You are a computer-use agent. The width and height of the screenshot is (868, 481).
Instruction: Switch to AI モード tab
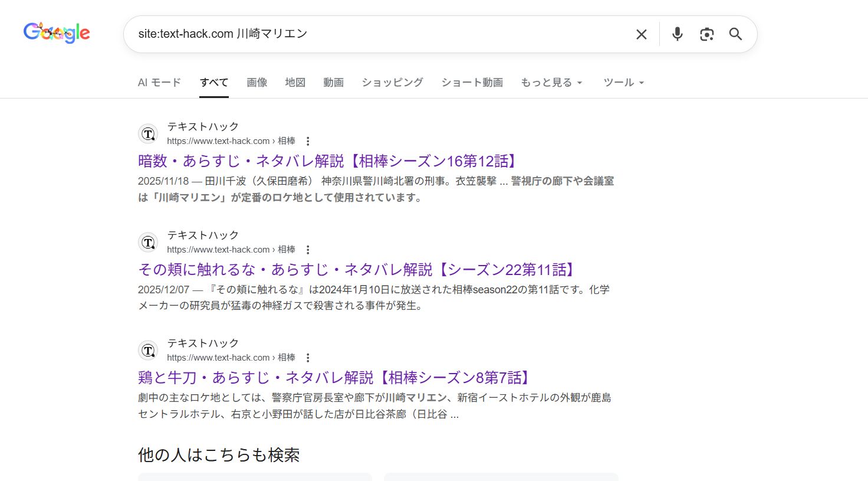coord(159,83)
